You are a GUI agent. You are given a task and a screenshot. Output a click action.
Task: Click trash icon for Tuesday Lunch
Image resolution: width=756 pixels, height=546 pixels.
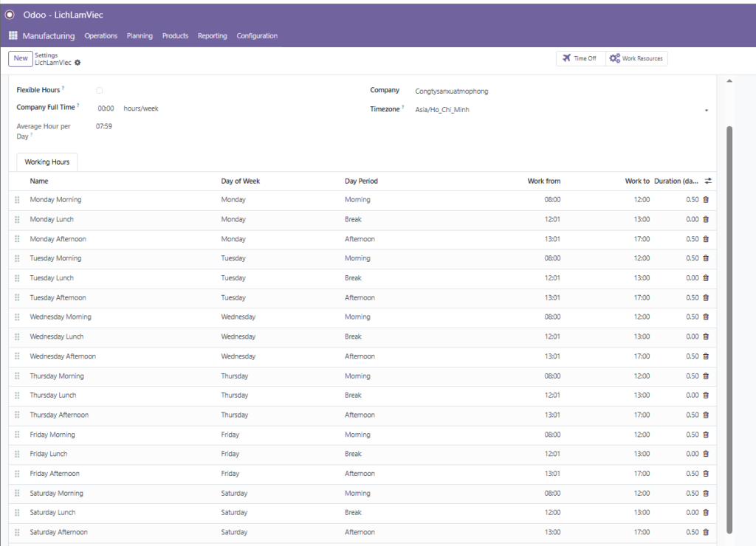point(705,278)
